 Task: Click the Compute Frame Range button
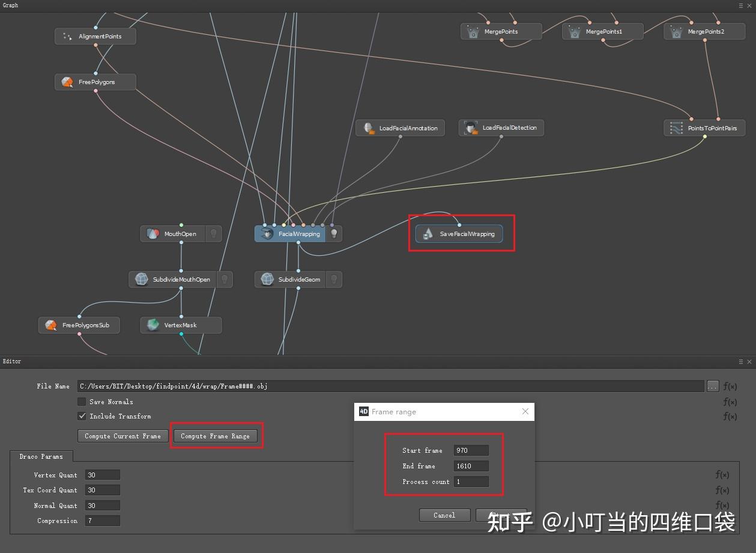click(x=216, y=436)
